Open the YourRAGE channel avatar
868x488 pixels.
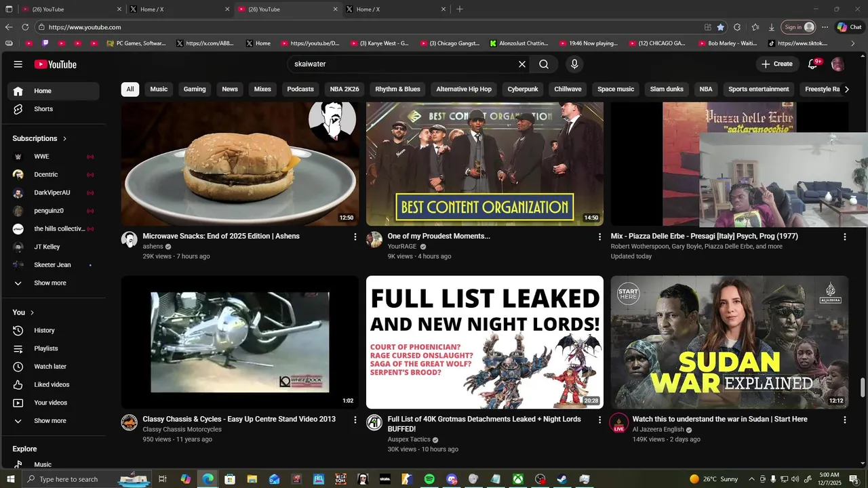[x=374, y=239]
